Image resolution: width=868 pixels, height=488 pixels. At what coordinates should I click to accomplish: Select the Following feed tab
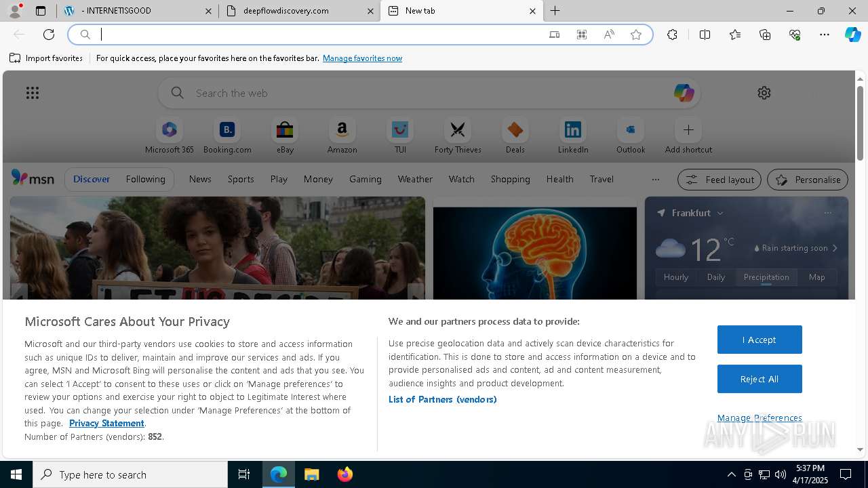[x=145, y=179]
